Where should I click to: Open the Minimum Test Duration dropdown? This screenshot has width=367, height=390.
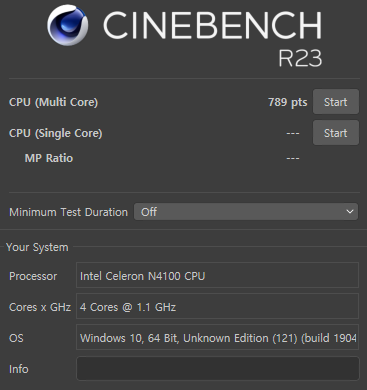pos(246,212)
